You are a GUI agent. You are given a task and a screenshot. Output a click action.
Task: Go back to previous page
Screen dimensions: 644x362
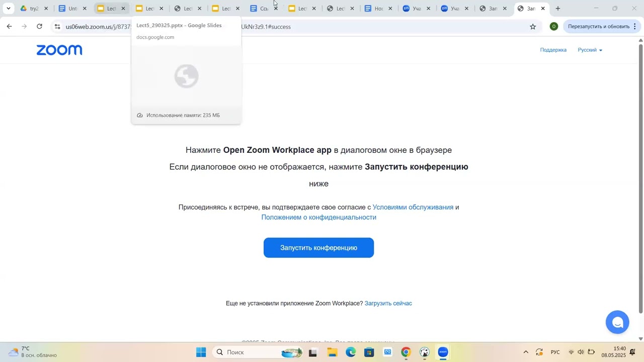click(x=9, y=27)
